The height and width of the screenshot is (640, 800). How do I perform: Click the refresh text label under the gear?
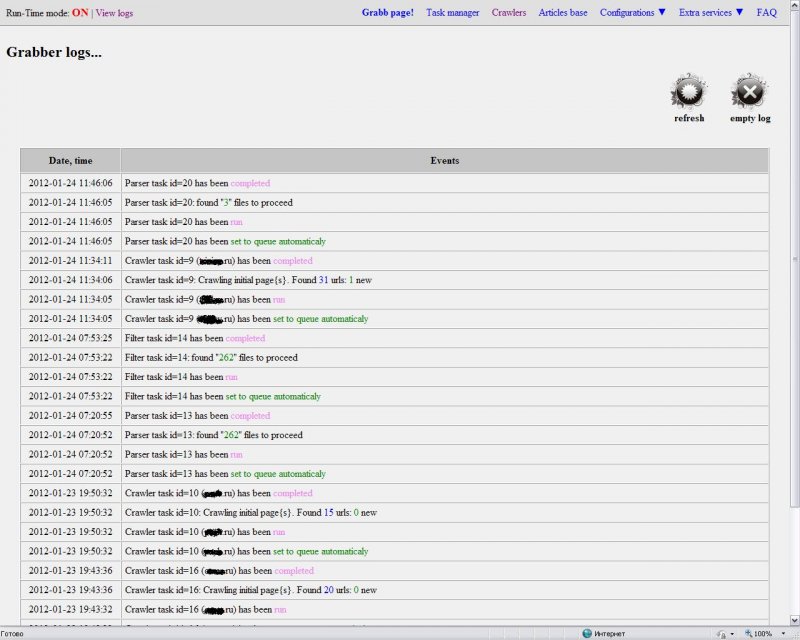tap(689, 118)
